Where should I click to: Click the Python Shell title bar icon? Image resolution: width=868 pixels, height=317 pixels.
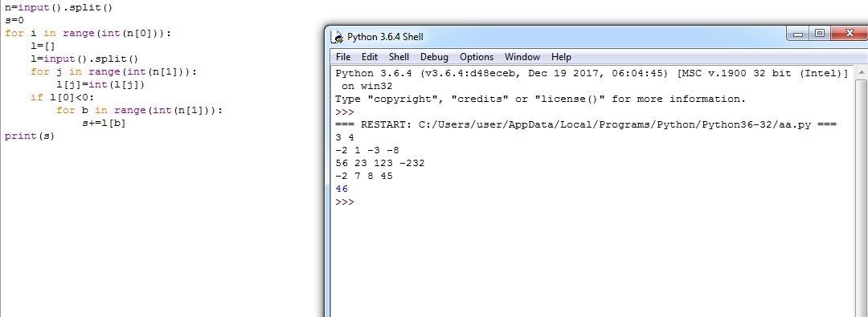(337, 37)
